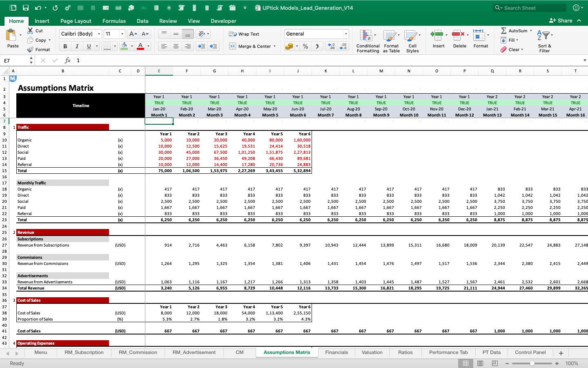Open Cell Styles gallery

click(412, 41)
